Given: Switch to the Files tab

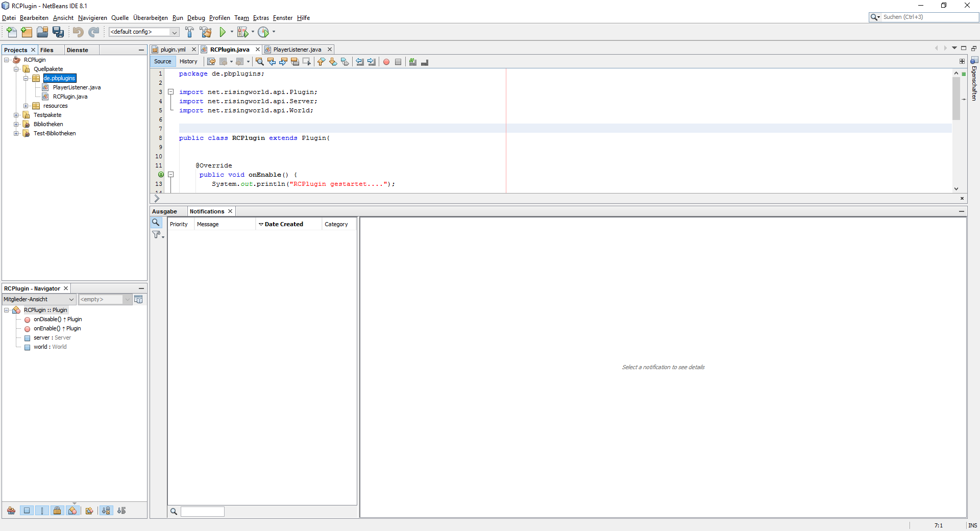Looking at the screenshot, I should point(47,50).
